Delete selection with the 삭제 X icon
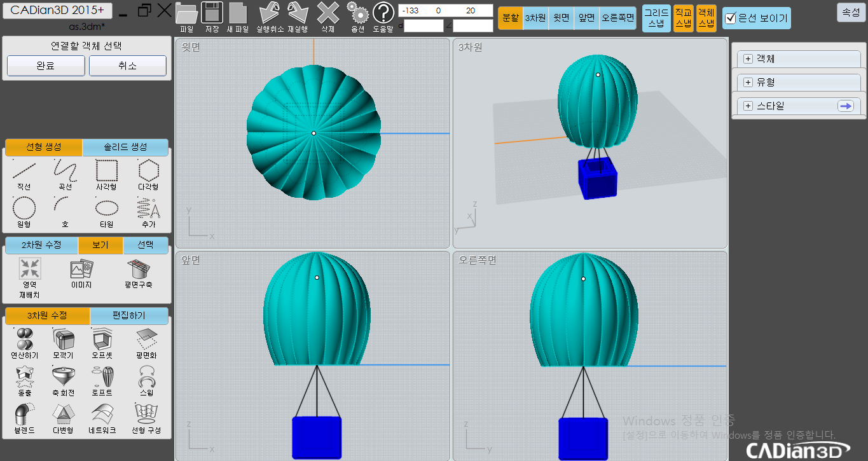The width and height of the screenshot is (868, 461). point(327,14)
